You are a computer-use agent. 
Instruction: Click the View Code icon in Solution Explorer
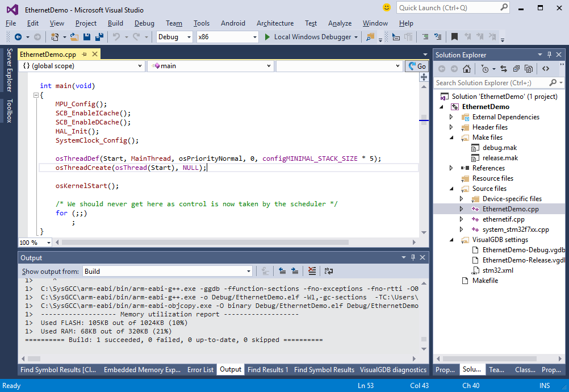click(x=545, y=69)
